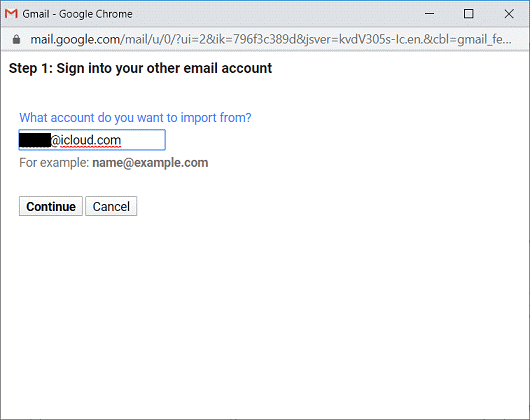Place cursor in the @icloud.com text
530x420 pixels.
(x=86, y=140)
